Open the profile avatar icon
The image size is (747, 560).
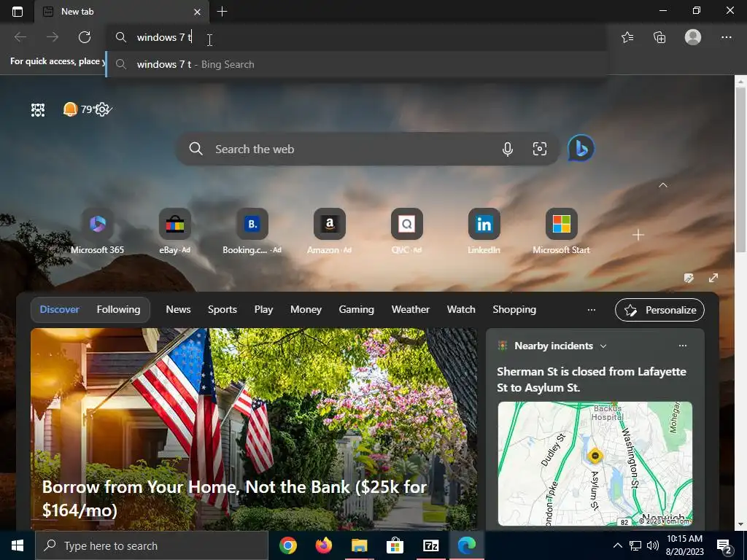[x=693, y=37]
